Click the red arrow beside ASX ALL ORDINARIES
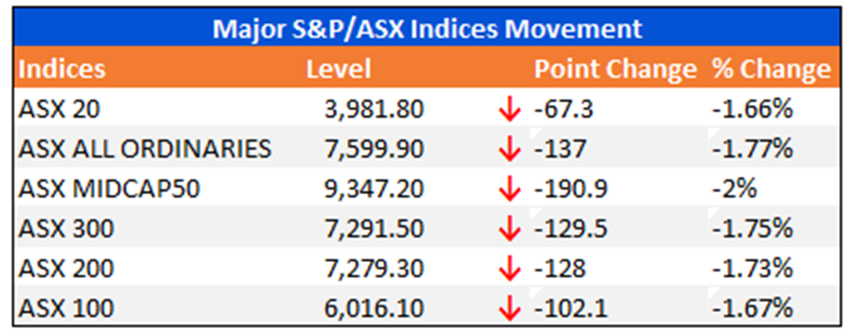This screenshot has height=335, width=868. click(x=510, y=150)
